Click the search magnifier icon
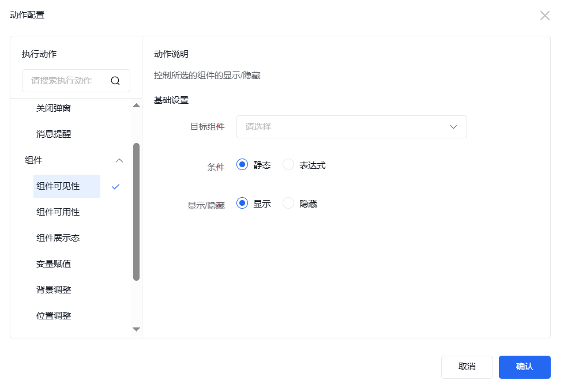Viewport: 564px width, 392px height. pyautogui.click(x=115, y=81)
